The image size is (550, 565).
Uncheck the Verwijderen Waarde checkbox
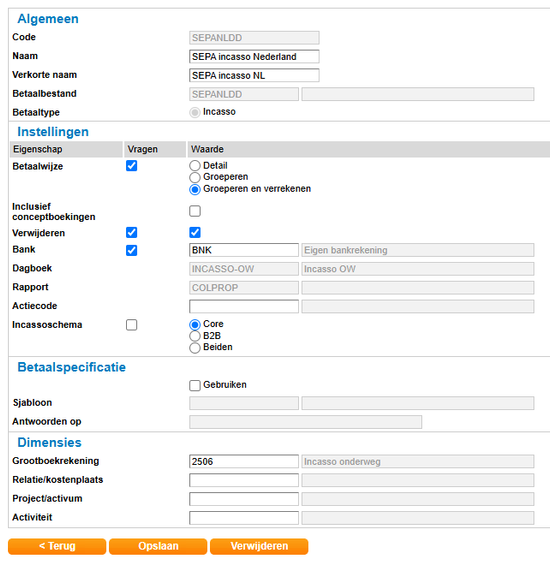195,232
